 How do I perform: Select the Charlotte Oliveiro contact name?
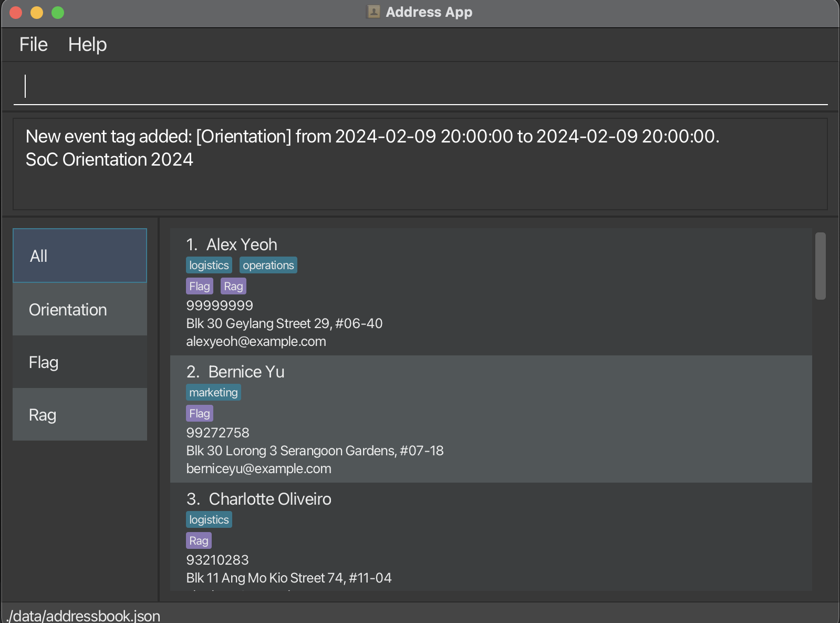tap(270, 499)
